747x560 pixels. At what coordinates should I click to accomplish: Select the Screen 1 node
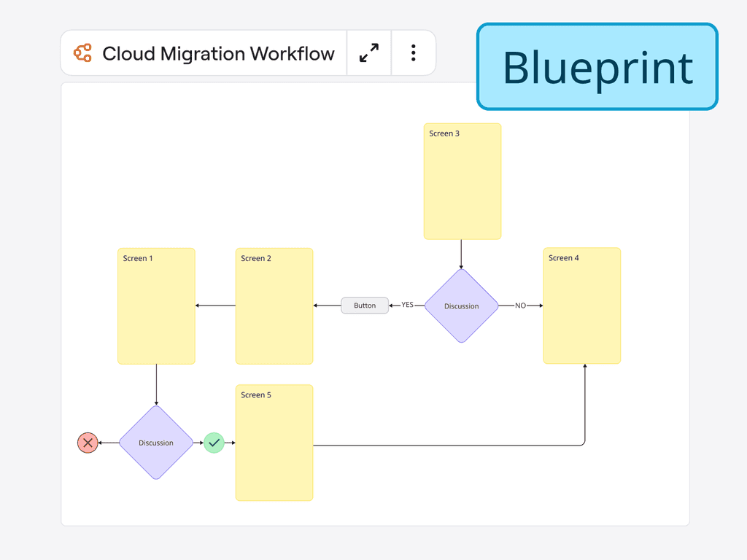pyautogui.click(x=156, y=306)
